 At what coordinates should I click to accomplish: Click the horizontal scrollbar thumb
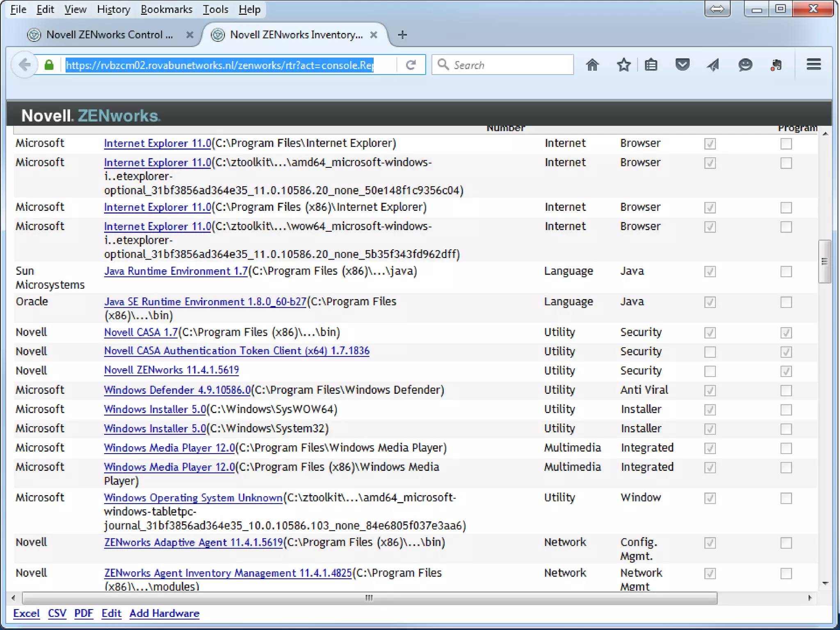coord(369,598)
